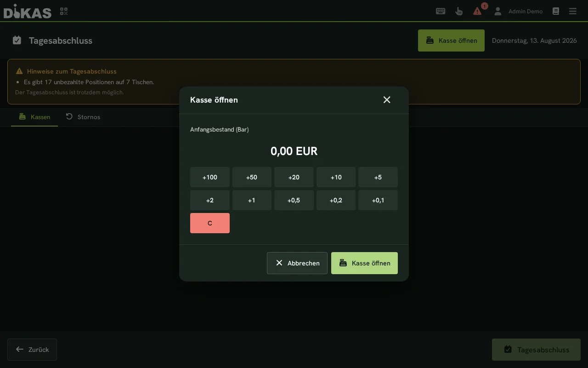This screenshot has width=588, height=368.
Task: Add +0,2 to the starting cash
Action: [336, 200]
